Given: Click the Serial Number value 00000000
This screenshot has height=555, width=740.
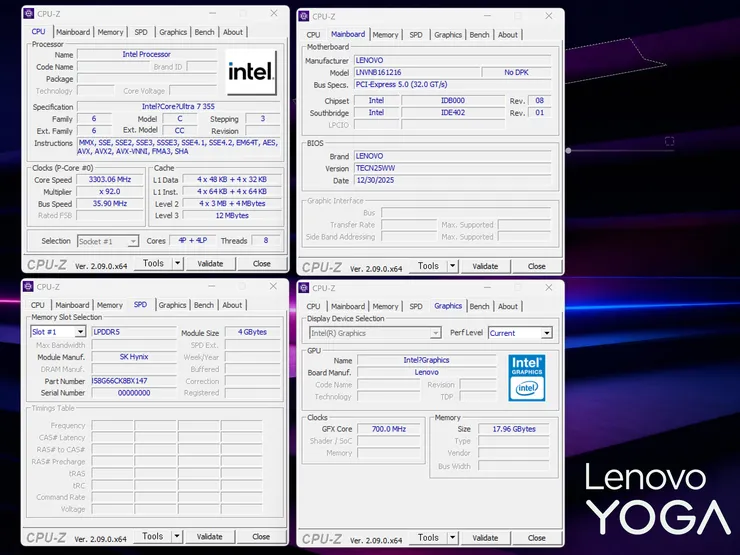Looking at the screenshot, I should [x=134, y=393].
